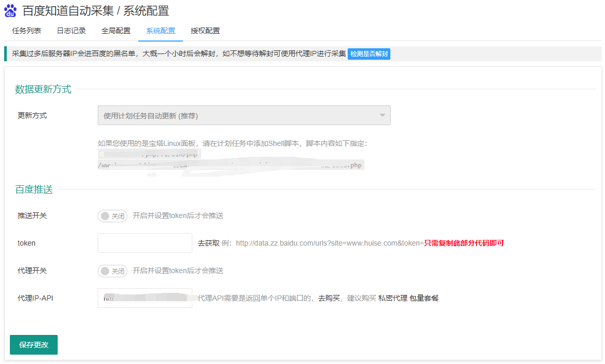Open the 授权配置 tab

205,31
